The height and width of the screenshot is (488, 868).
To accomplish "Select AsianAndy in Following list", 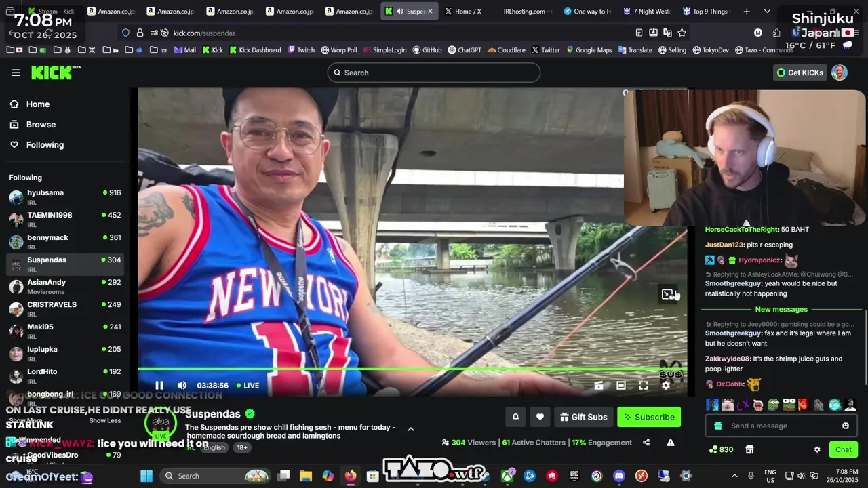I will (x=65, y=287).
